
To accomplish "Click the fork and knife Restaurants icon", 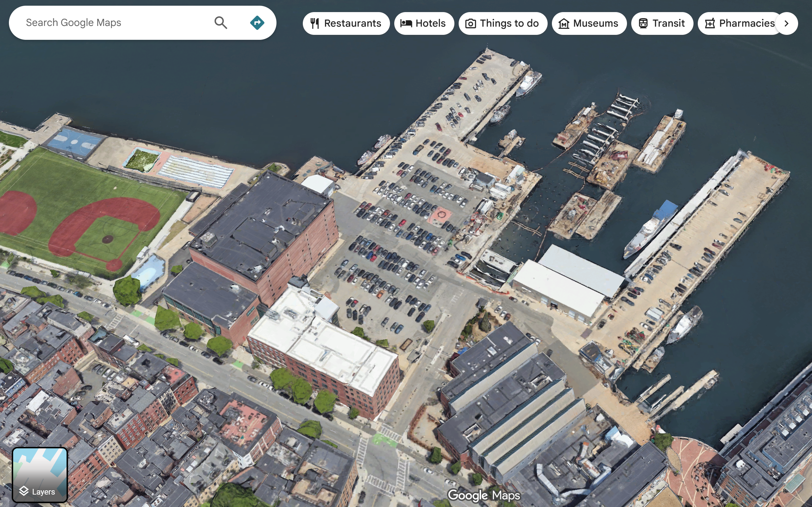I will 315,23.
